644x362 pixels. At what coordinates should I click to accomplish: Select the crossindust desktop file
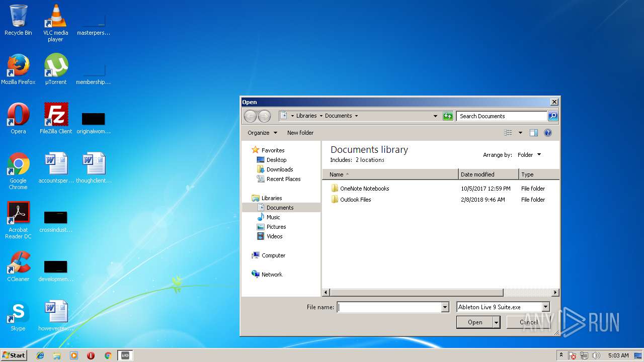click(56, 221)
